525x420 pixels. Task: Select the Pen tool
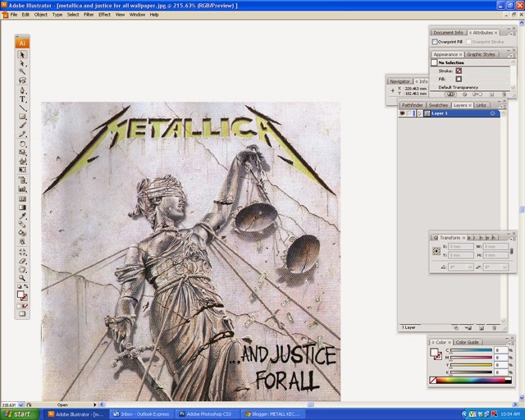click(22, 90)
